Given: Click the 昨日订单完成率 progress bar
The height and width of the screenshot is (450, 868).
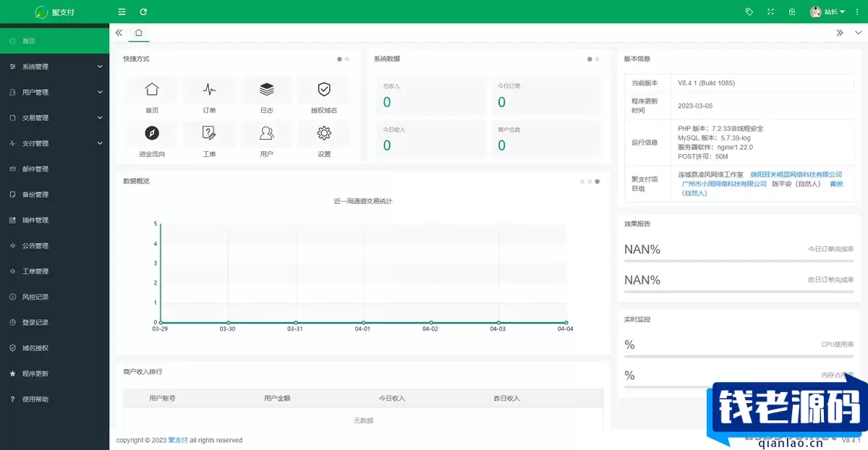Looking at the screenshot, I should tap(739, 292).
